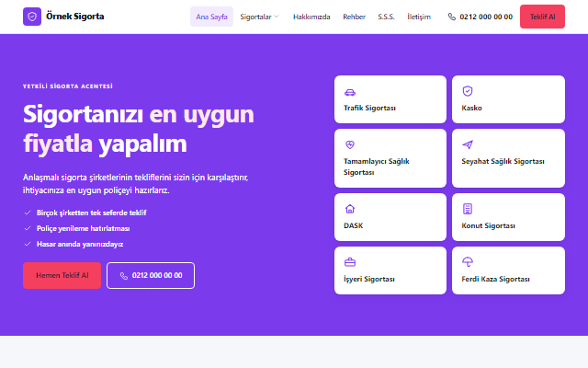Click the checkmark beside Poliçe yenileme hatırlatması
Screen dimensions: 588x368
tap(27, 228)
